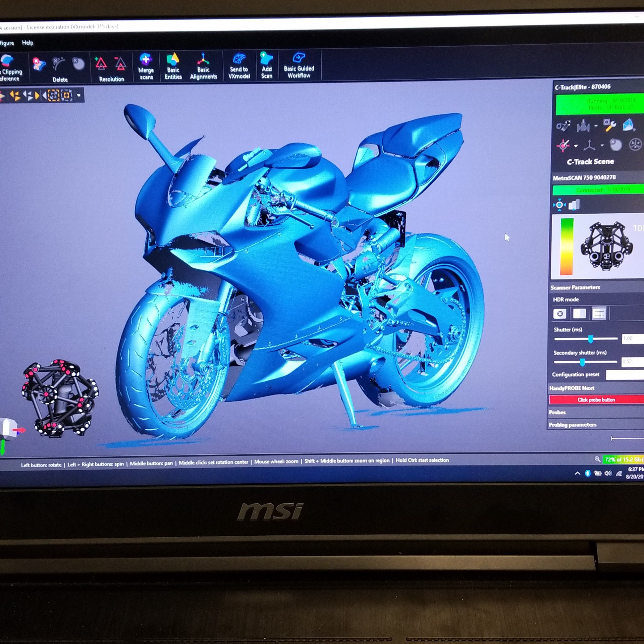
Task: Open the Configure menu
Action: (7, 43)
